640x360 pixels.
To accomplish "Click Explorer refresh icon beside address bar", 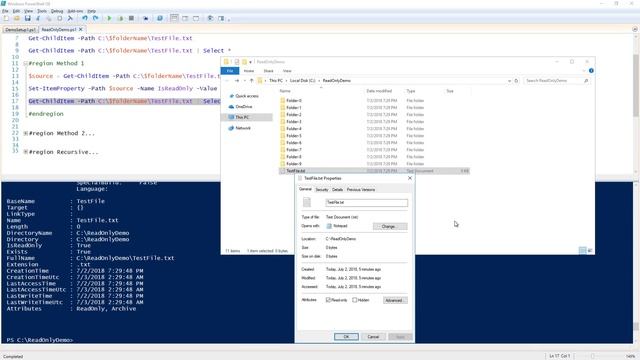I will tap(516, 81).
